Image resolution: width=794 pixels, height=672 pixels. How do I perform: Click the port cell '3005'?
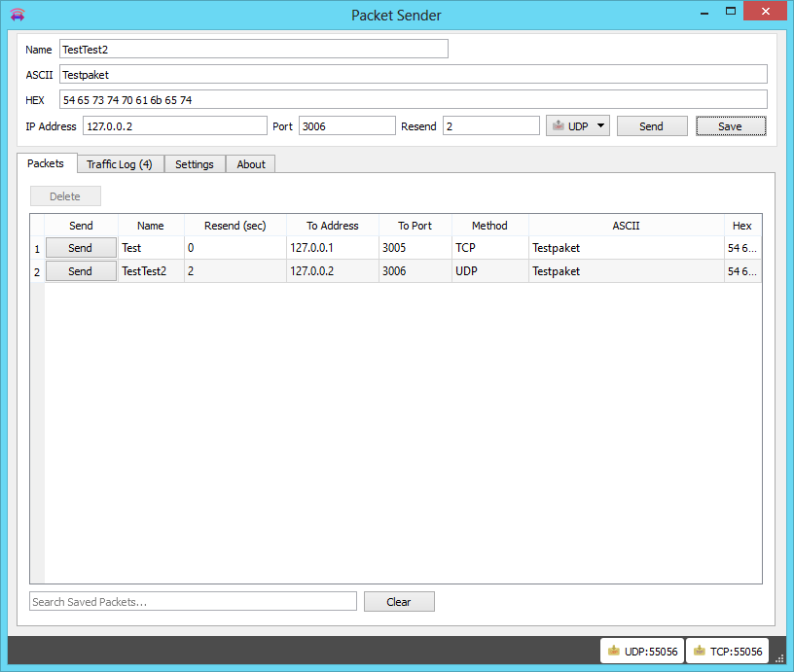point(415,248)
